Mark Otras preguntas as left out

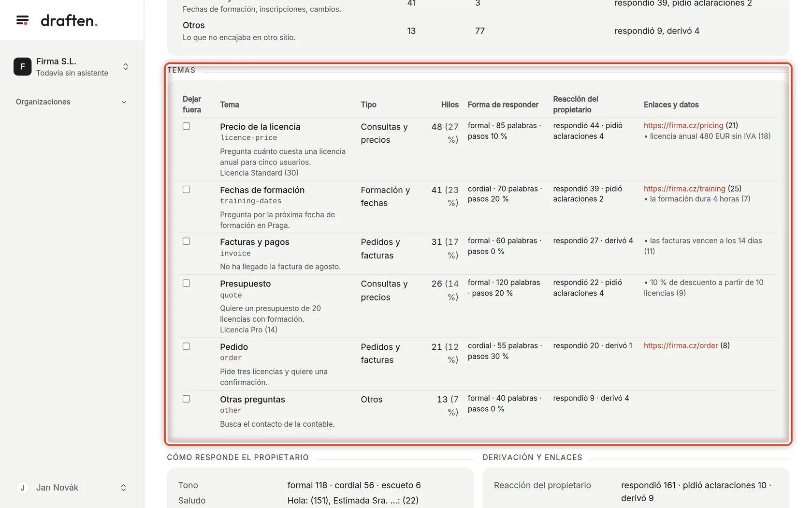click(187, 399)
